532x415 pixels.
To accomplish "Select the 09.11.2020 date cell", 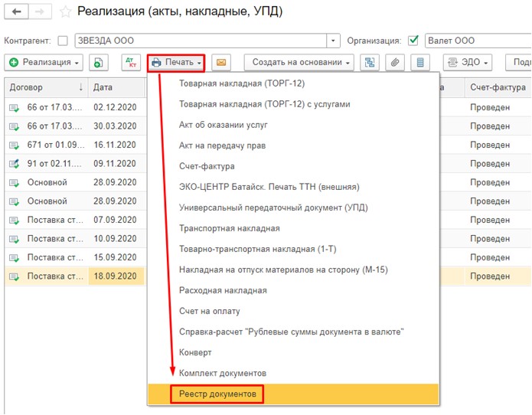I will tap(116, 163).
